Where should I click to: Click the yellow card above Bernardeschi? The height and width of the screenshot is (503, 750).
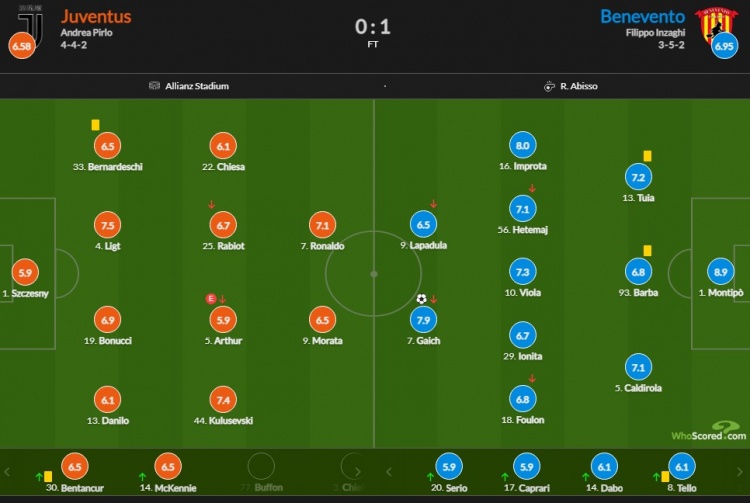coord(95,125)
